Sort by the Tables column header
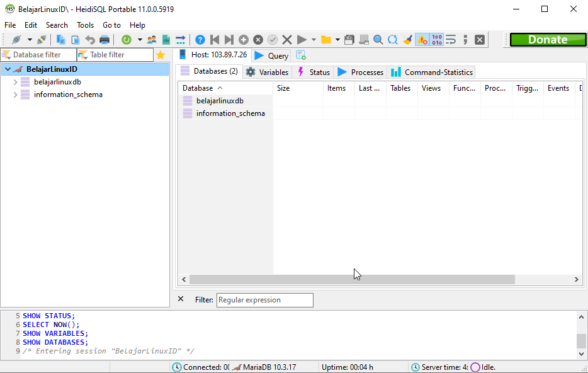588x373 pixels. (x=402, y=88)
